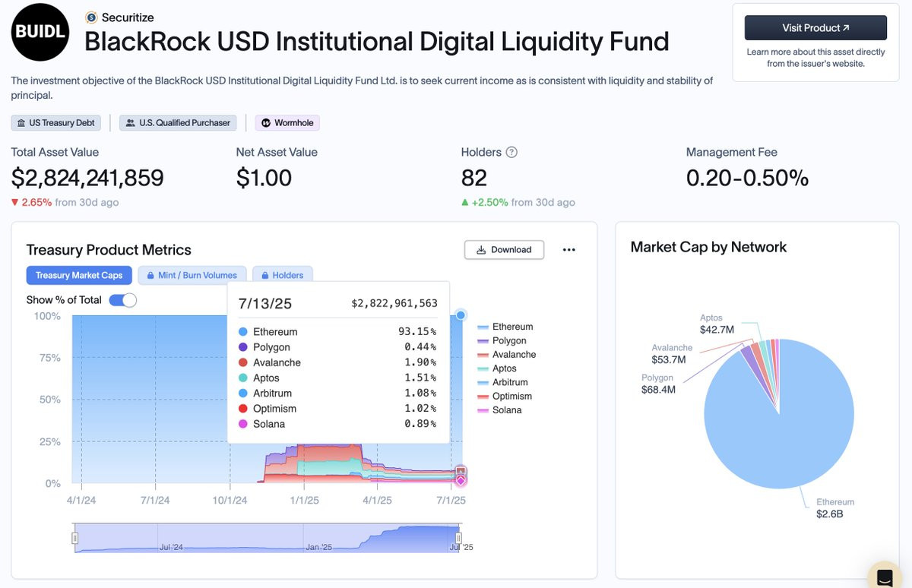
Task: Toggle Solana series in chart legend
Action: 499,410
